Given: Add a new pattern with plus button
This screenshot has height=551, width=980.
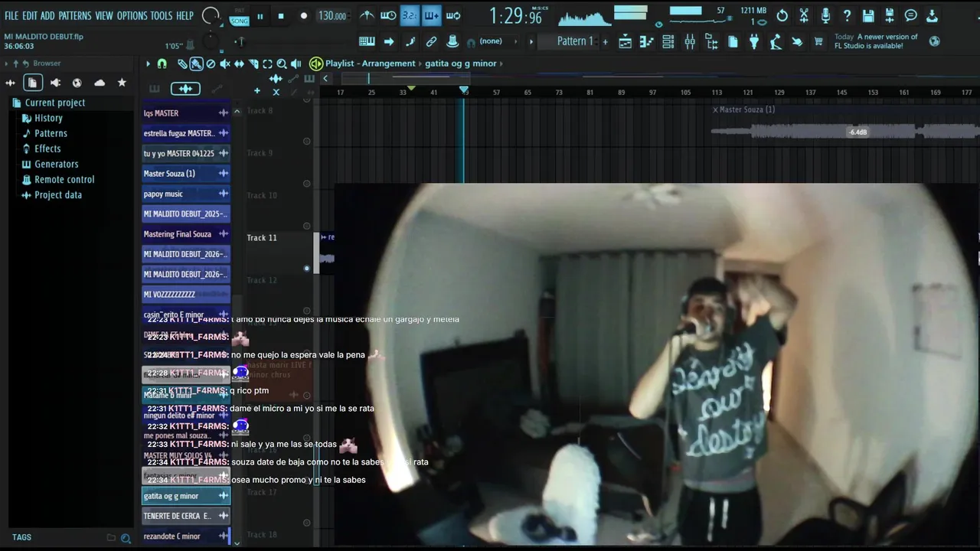Looking at the screenshot, I should pyautogui.click(x=605, y=41).
